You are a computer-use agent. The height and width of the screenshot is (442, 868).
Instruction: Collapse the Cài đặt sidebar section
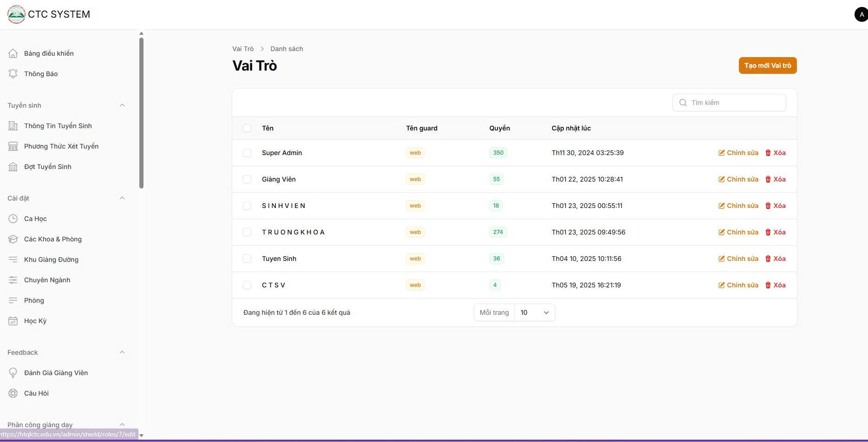coord(122,198)
